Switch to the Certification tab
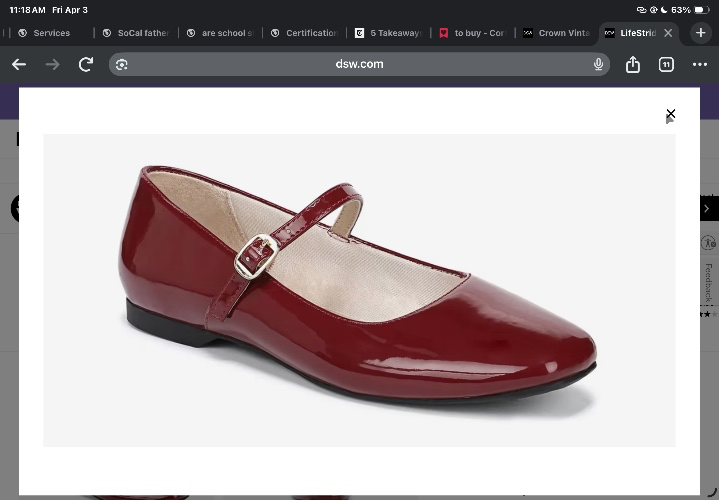 pos(304,33)
